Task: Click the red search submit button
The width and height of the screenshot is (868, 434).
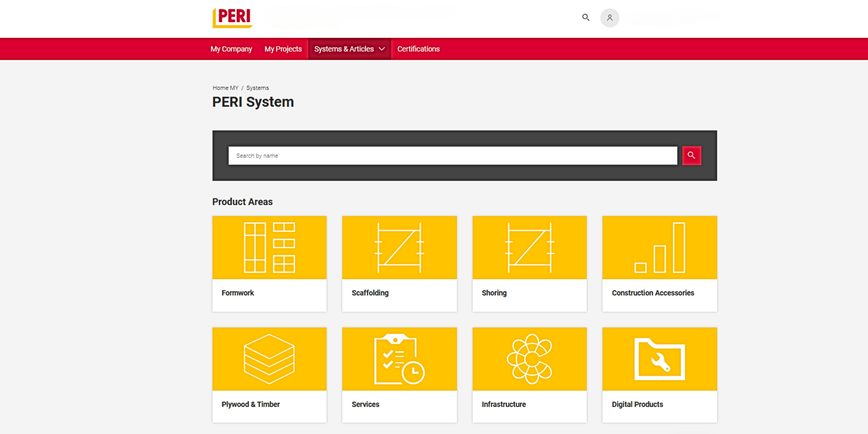Action: point(691,155)
